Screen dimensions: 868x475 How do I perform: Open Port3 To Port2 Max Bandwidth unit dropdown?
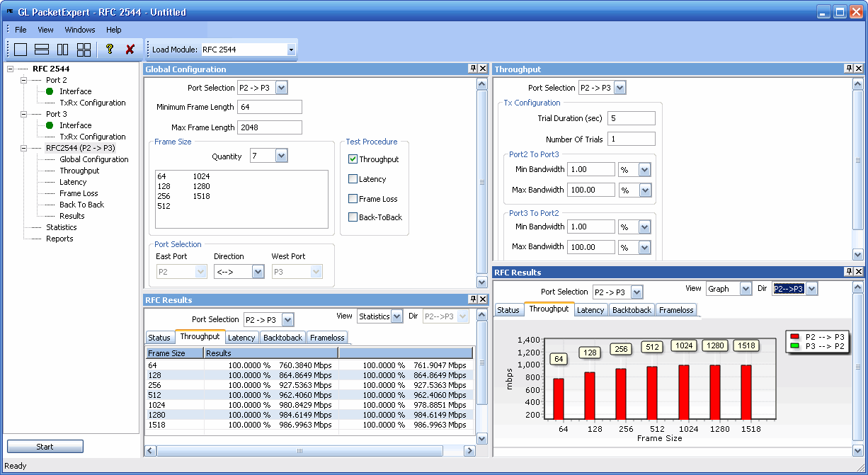pos(645,248)
